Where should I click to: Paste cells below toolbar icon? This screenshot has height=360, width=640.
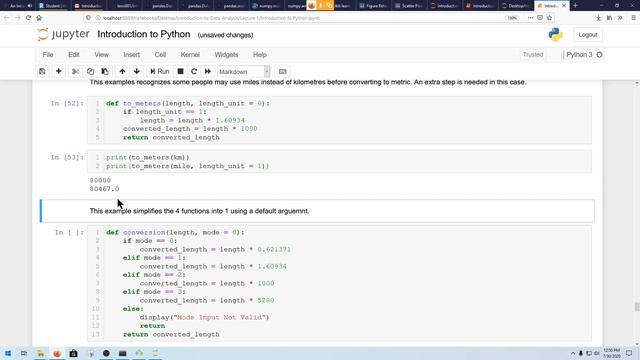pyautogui.click(x=105, y=71)
